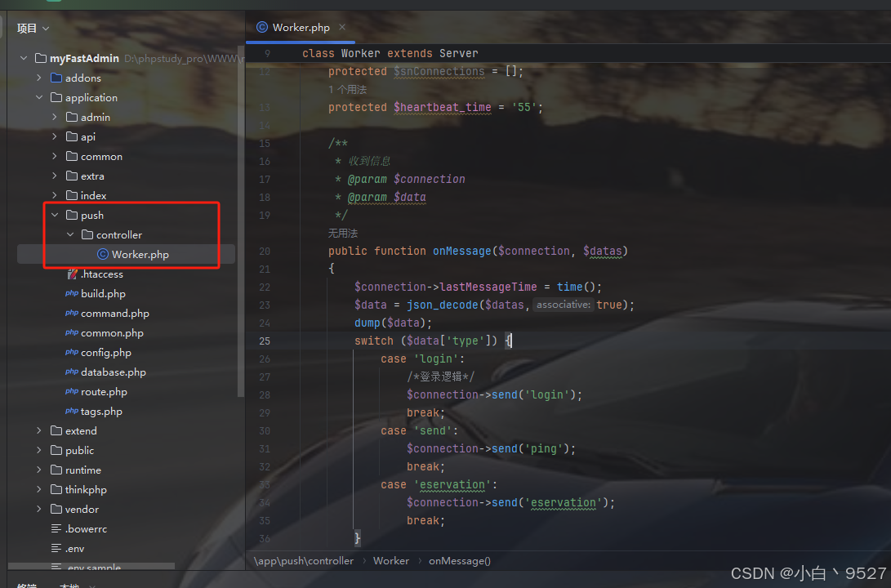Click the route.php file icon

[x=72, y=391]
